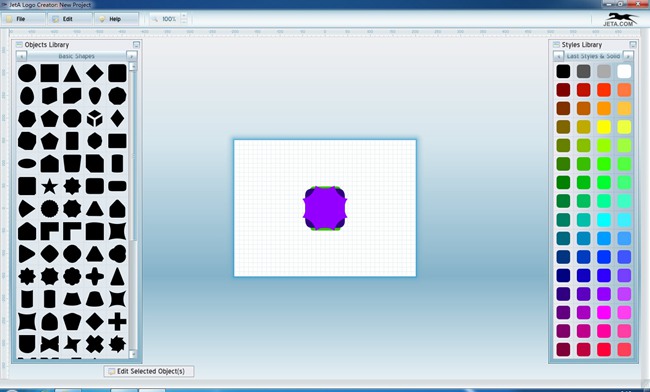Go to next shape category after Basic Shapes
Image resolution: width=650 pixels, height=392 pixels.
tap(131, 56)
